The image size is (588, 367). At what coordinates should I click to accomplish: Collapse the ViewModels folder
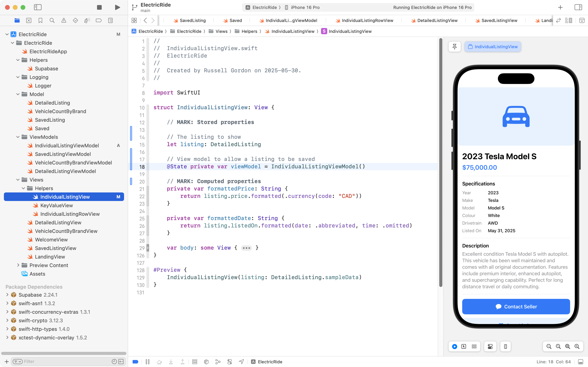[x=18, y=137]
